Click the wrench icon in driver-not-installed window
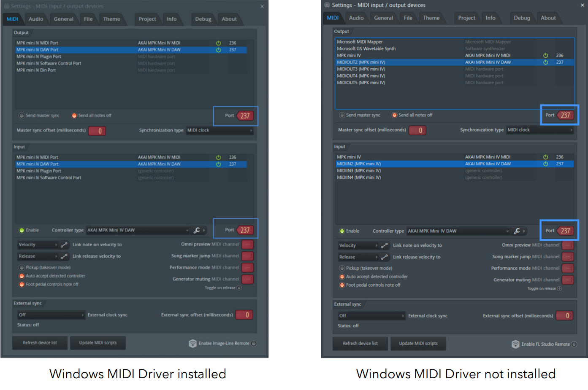The height and width of the screenshot is (390, 588). coord(517,231)
